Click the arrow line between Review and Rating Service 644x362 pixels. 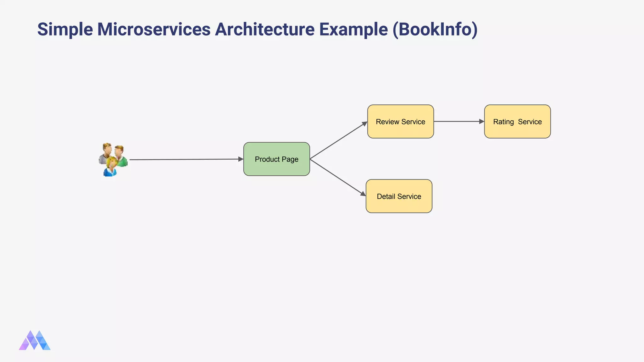456,121
